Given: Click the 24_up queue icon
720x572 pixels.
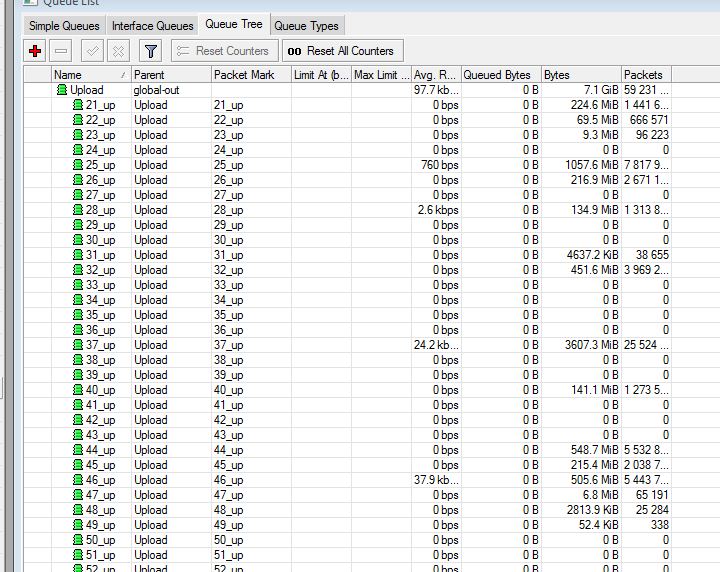Looking at the screenshot, I should (x=78, y=150).
